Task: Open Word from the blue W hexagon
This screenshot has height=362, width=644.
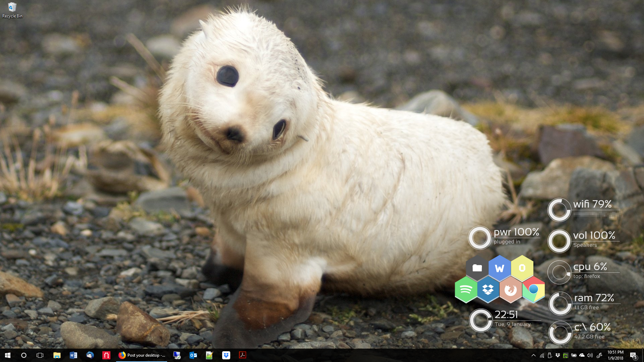Action: tap(499, 268)
